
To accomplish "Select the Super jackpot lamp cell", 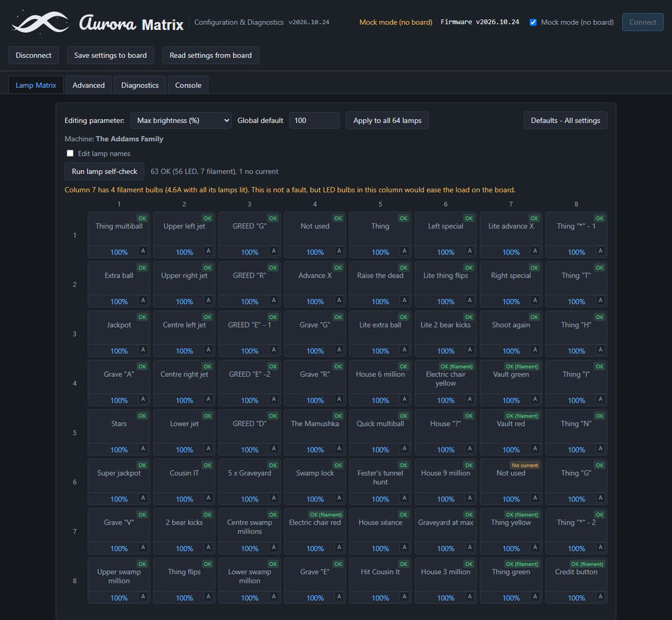I will coord(119,481).
